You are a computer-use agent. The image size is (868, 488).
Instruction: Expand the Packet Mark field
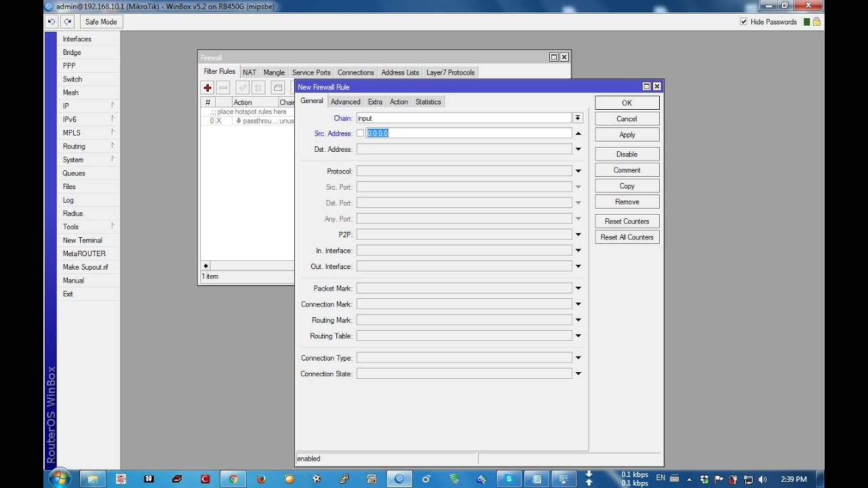578,288
